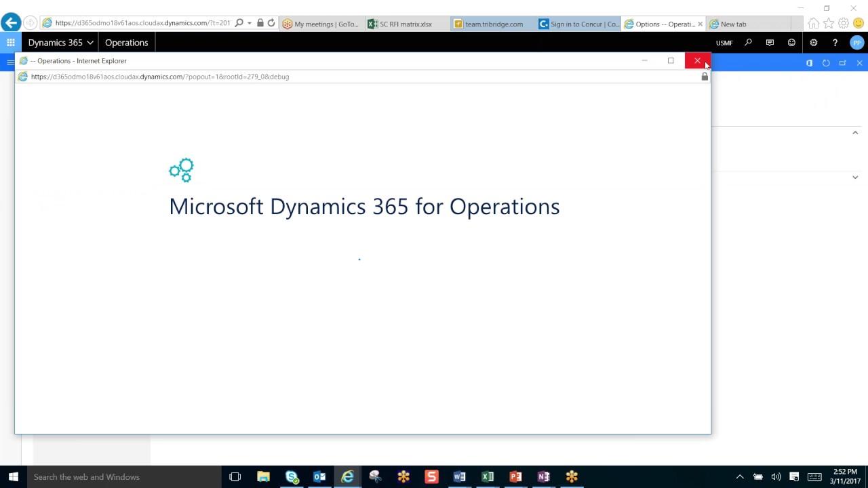Click the search magnifier in main address bar
This screenshot has width=868, height=488.
click(x=239, y=23)
